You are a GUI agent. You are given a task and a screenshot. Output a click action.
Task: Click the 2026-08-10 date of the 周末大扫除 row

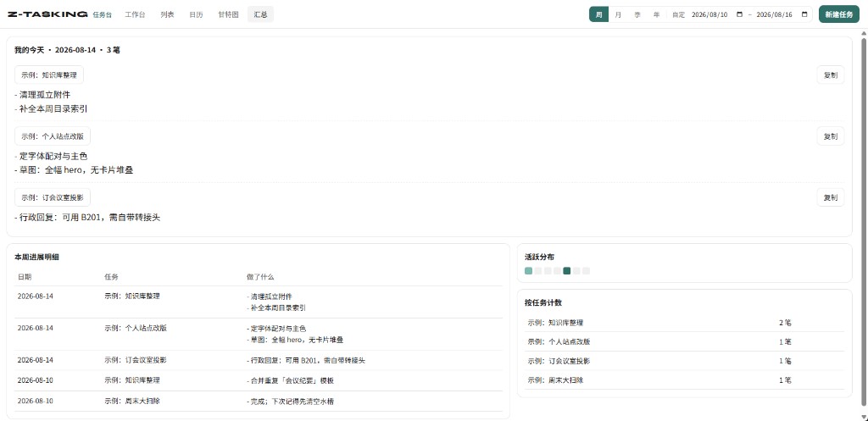pos(36,401)
